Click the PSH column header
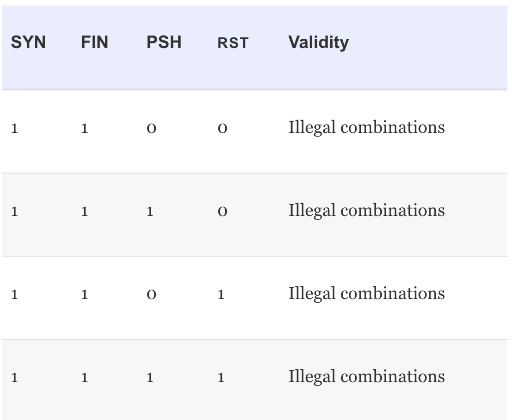Screen dimensions: 512x420 (x=164, y=42)
